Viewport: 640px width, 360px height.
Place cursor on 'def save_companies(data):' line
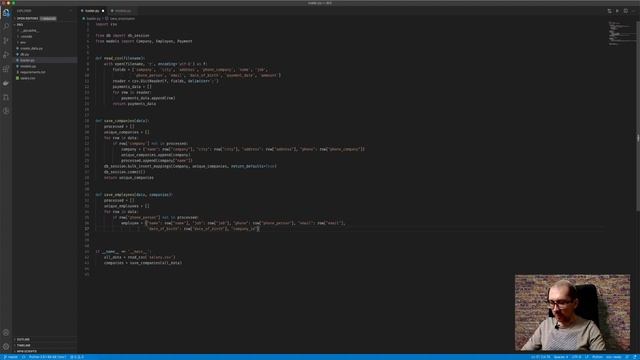(122, 121)
